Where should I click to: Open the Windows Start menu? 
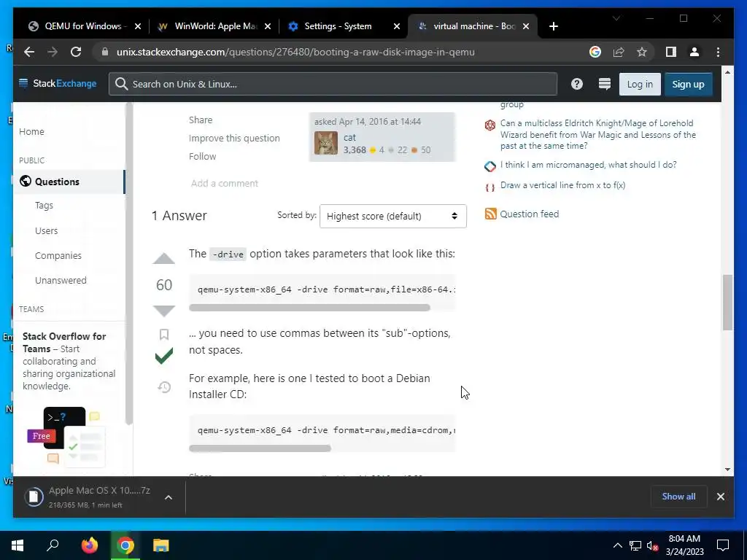click(18, 545)
